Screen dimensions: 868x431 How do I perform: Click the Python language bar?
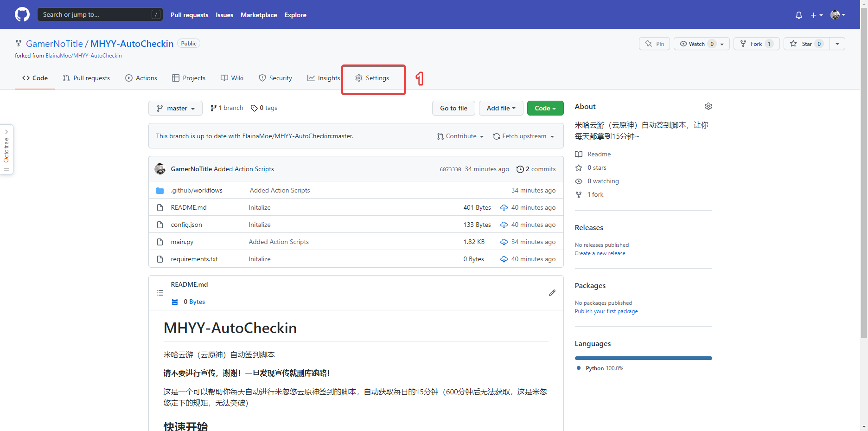pos(643,358)
